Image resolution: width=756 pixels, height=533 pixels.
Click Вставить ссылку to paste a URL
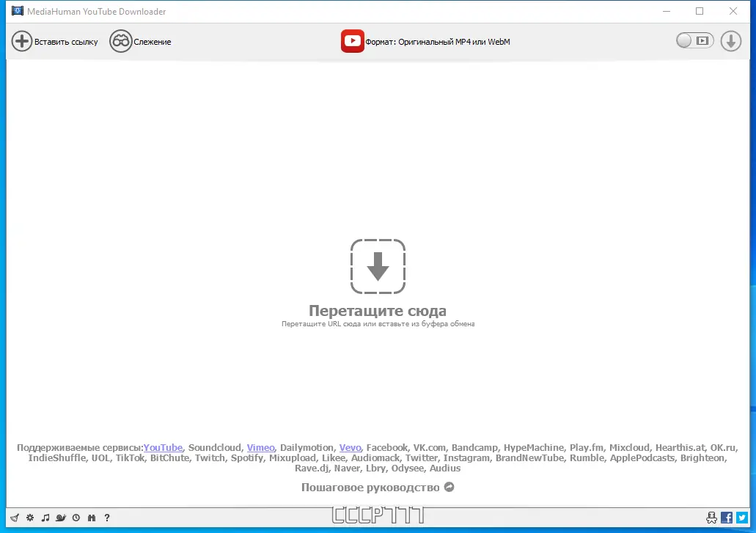tap(55, 41)
